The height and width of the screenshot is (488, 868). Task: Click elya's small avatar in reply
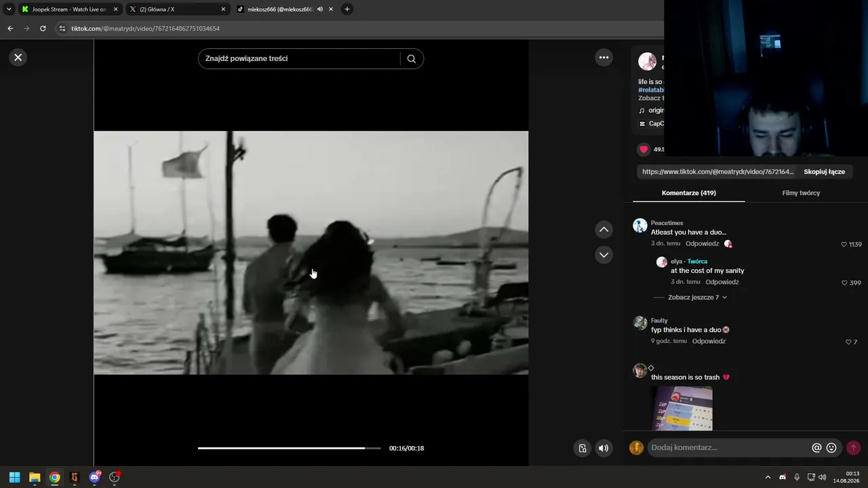pyautogui.click(x=662, y=262)
